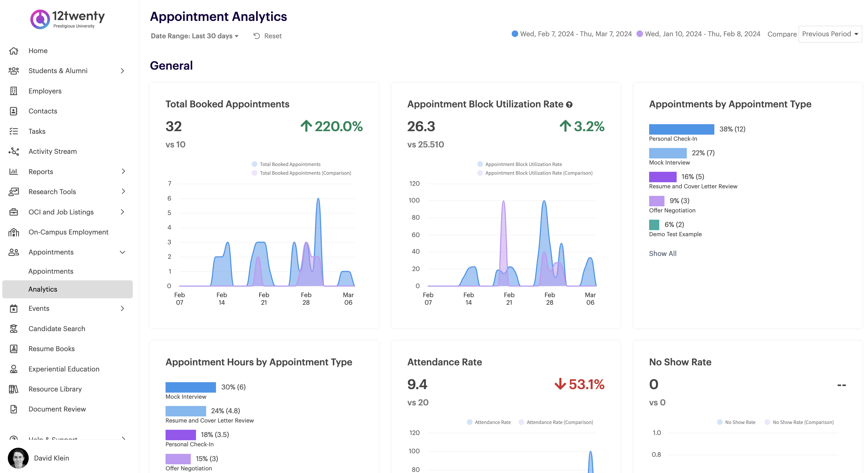
Task: Toggle Attendance Rate (Comparison) legend
Action: (556, 422)
